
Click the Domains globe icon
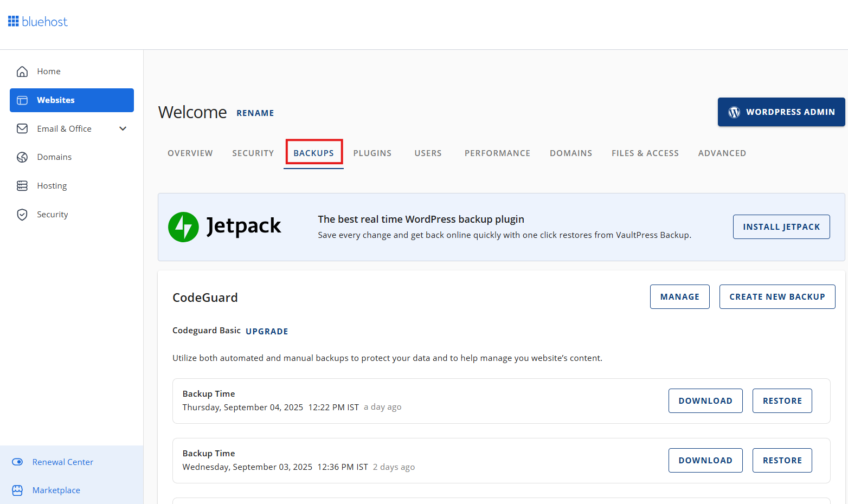pos(22,157)
